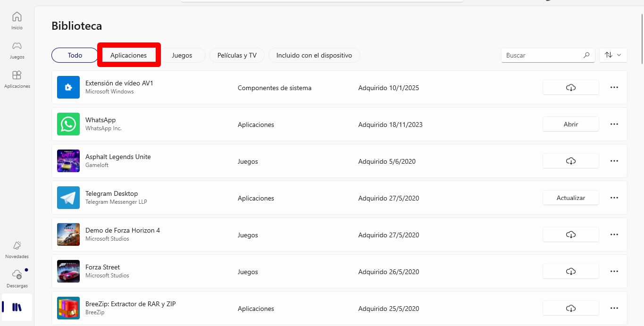The image size is (644, 326).
Task: Click the Microsoft Windows publisher name
Action: (x=109, y=92)
